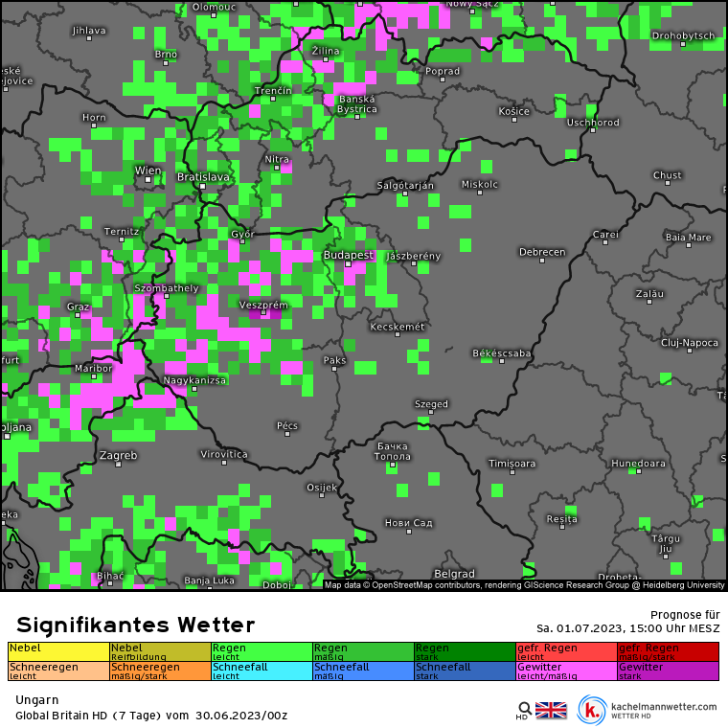This screenshot has width=728, height=728.
Task: Select the yellow Nebel legend swatch
Action: pyautogui.click(x=58, y=651)
